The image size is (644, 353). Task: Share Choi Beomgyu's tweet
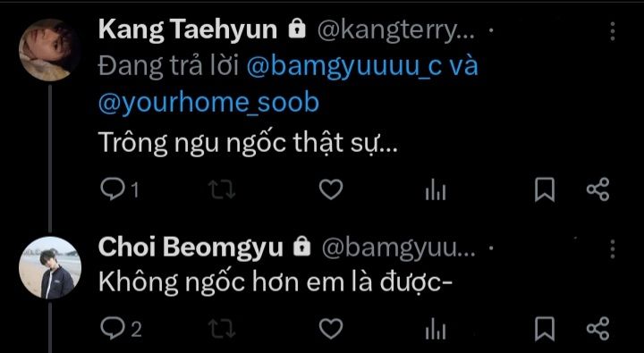(598, 328)
